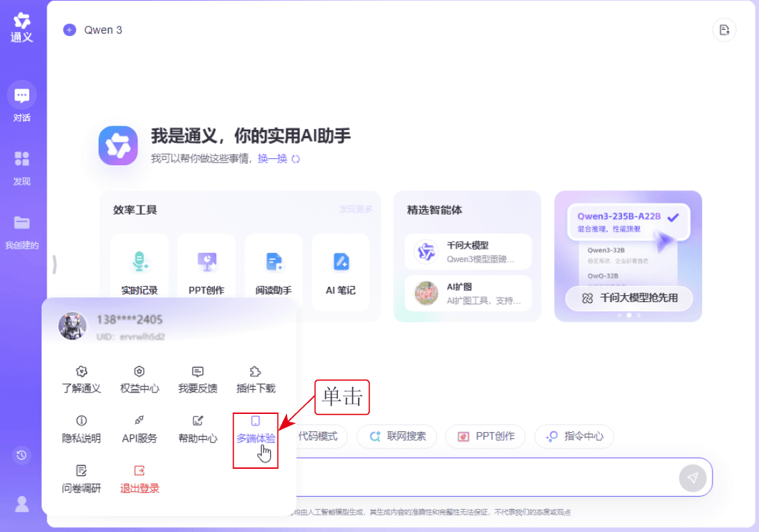This screenshot has width=759, height=532.
Task: Open API服务 in the account menu
Action: 140,429
